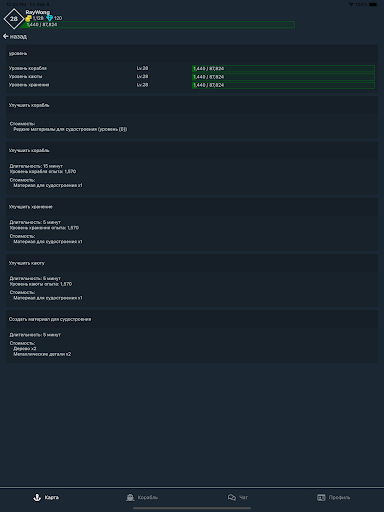Tap the gold coins icon

click(x=29, y=18)
